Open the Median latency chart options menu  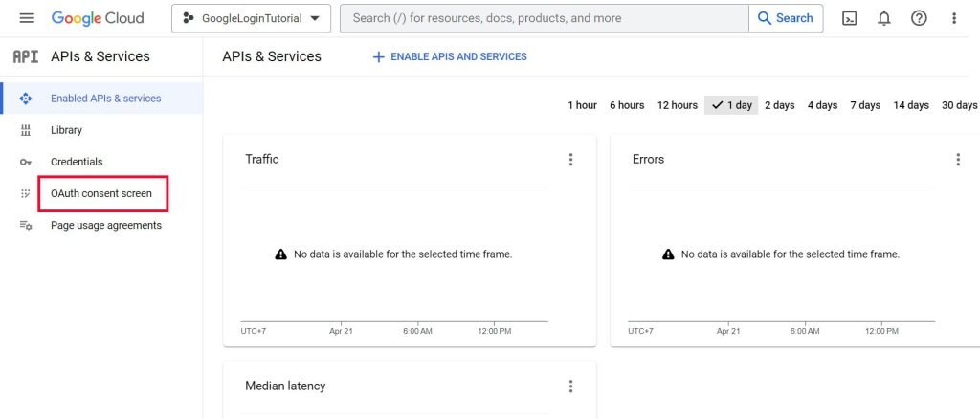[x=571, y=386]
